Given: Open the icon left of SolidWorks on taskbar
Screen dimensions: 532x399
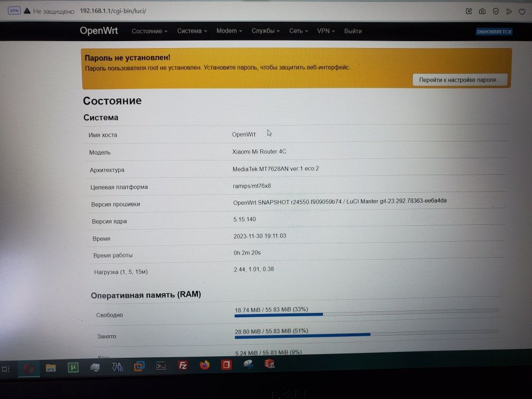Looking at the screenshot, I should (x=249, y=364).
